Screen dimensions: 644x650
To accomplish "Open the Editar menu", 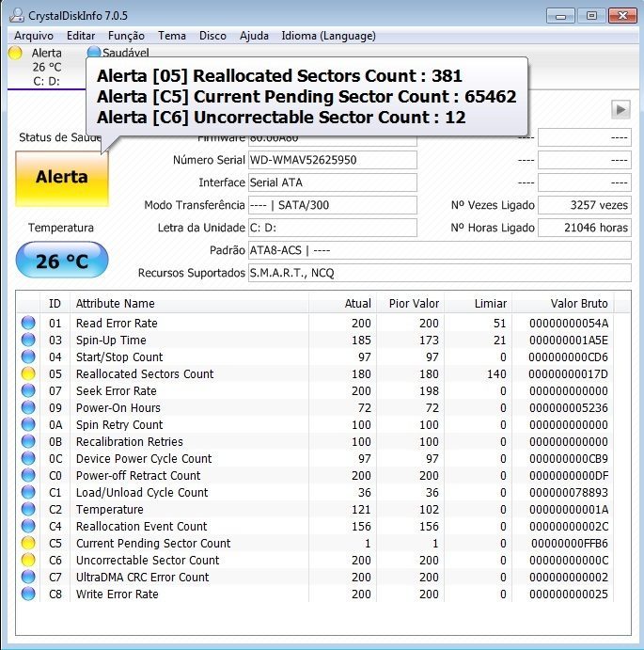I will [x=81, y=36].
